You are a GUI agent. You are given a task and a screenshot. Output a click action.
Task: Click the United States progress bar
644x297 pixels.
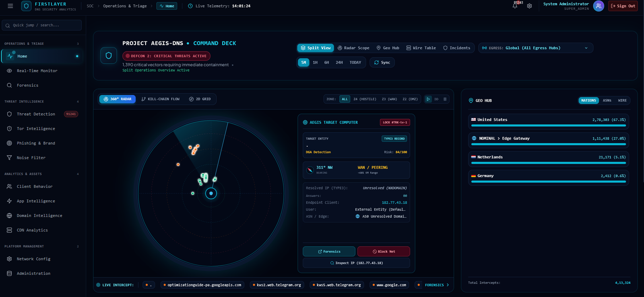548,126
